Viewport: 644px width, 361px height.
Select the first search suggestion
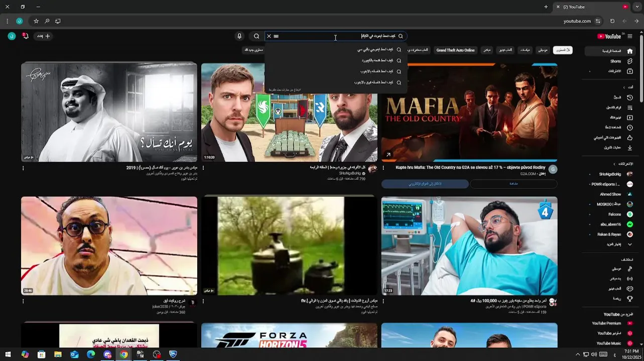coord(335,50)
